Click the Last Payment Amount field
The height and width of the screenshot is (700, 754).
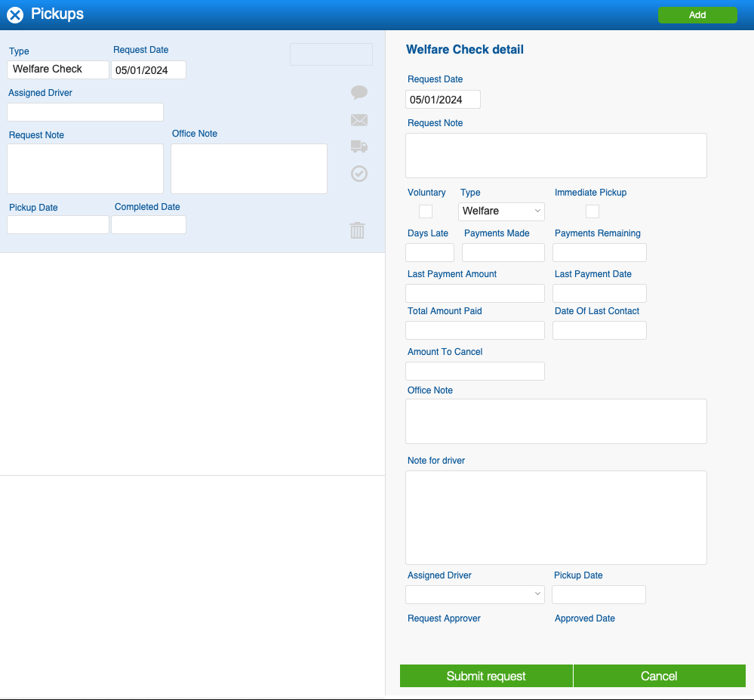click(x=475, y=294)
